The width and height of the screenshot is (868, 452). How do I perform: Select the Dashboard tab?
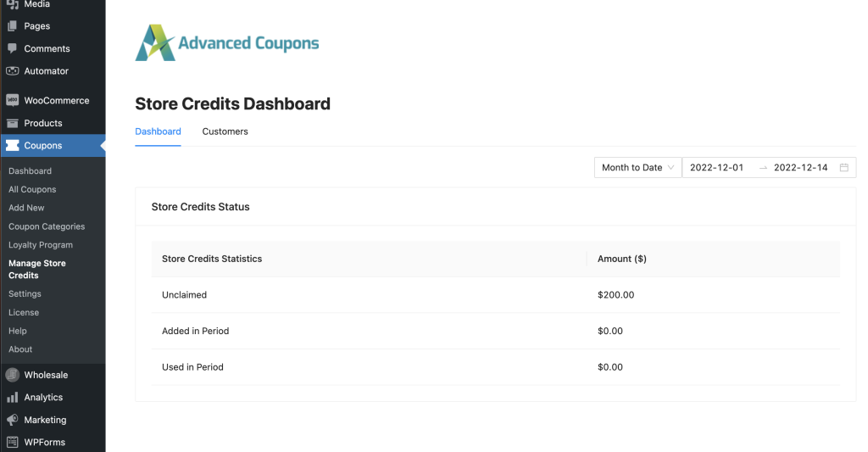[x=158, y=131]
